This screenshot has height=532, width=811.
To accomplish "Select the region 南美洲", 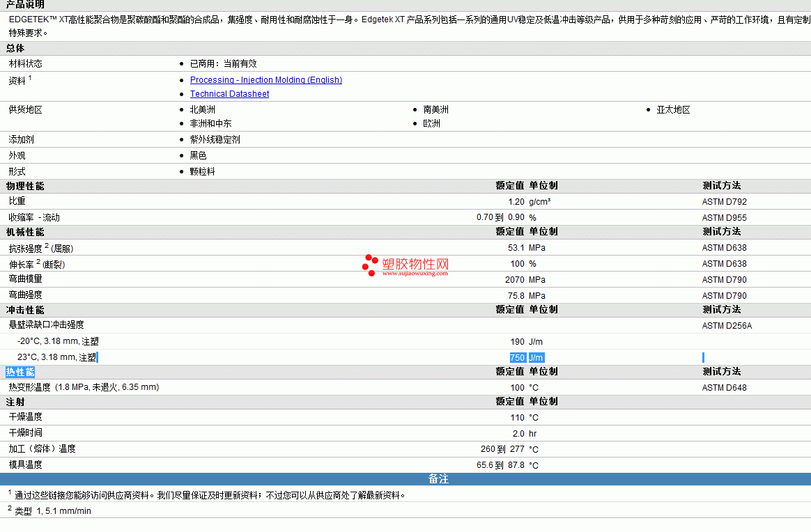I will [435, 109].
